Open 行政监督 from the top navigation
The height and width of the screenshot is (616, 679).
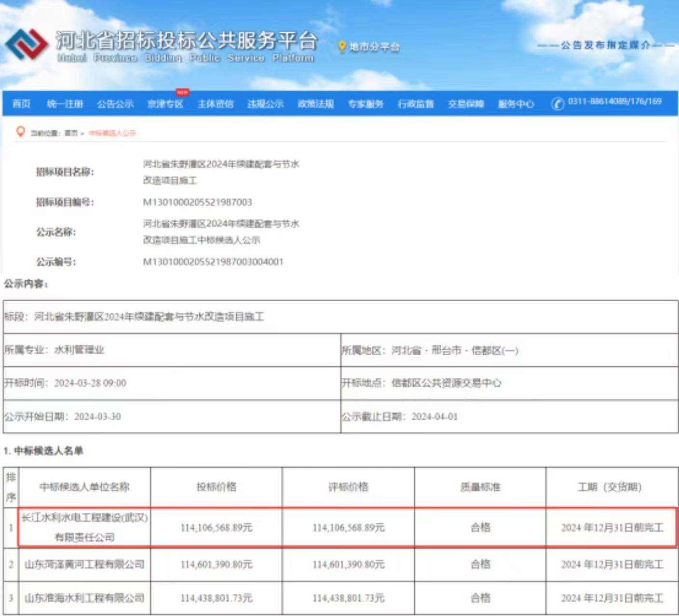pos(416,104)
